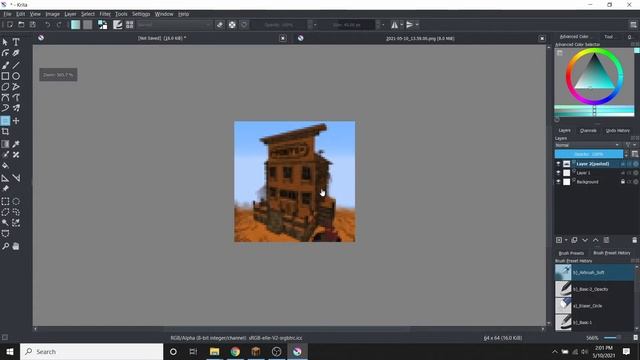Viewport: 640px width, 360px height.
Task: Click the layer Opacity slider
Action: coord(589,154)
